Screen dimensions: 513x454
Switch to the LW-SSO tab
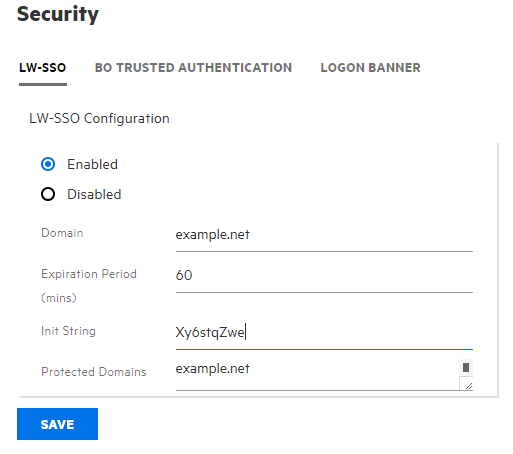click(x=43, y=68)
